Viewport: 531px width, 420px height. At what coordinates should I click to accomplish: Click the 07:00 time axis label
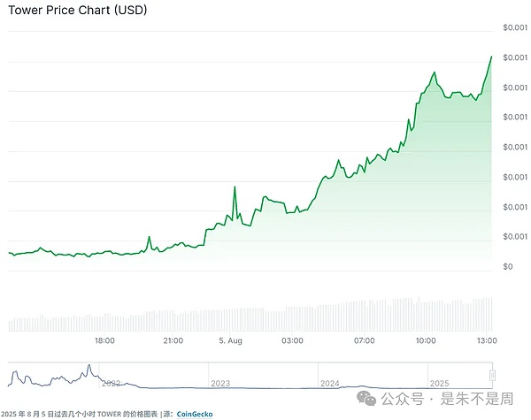tap(365, 340)
